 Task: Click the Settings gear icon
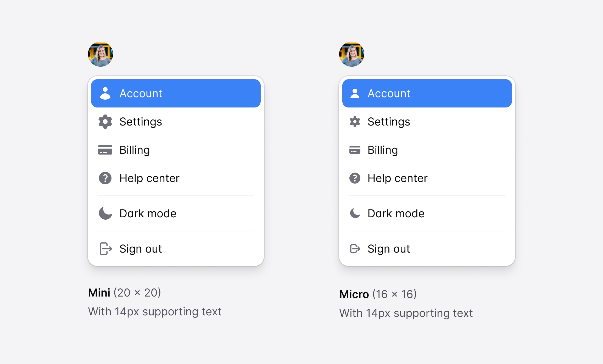pyautogui.click(x=107, y=121)
